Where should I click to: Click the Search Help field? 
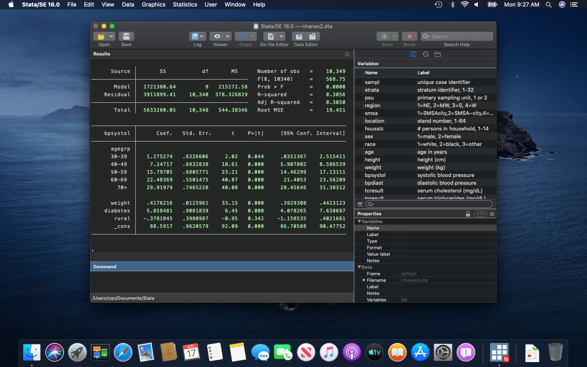coord(457,36)
